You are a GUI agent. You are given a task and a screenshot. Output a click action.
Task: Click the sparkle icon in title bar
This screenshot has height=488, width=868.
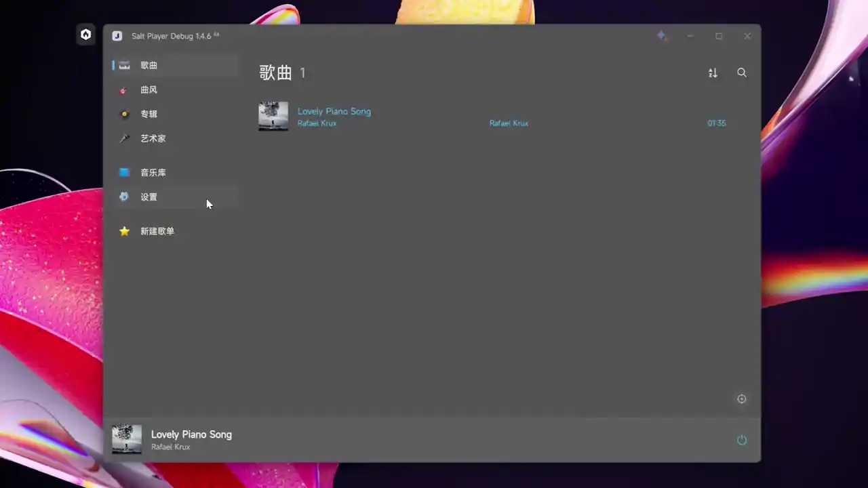click(662, 36)
